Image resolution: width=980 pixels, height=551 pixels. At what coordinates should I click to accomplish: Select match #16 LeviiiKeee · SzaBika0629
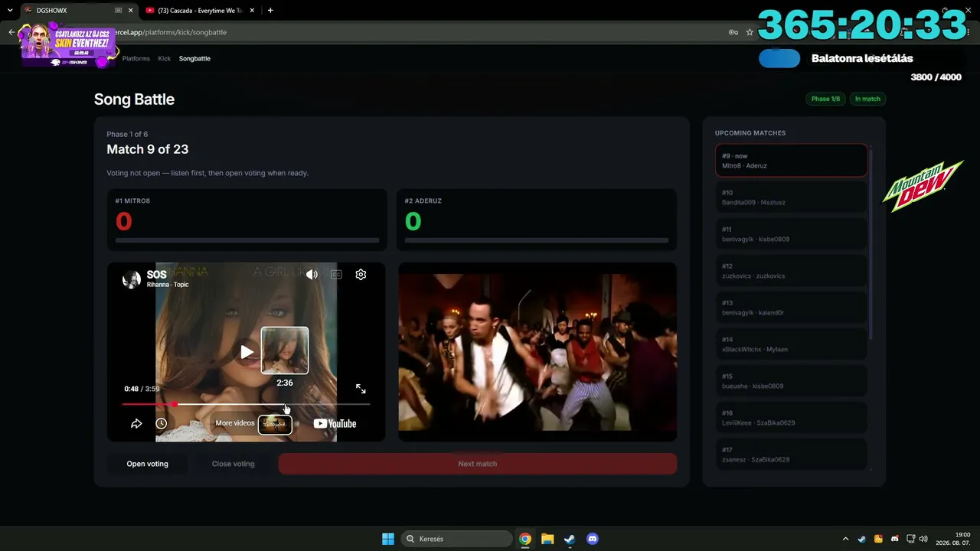(792, 418)
